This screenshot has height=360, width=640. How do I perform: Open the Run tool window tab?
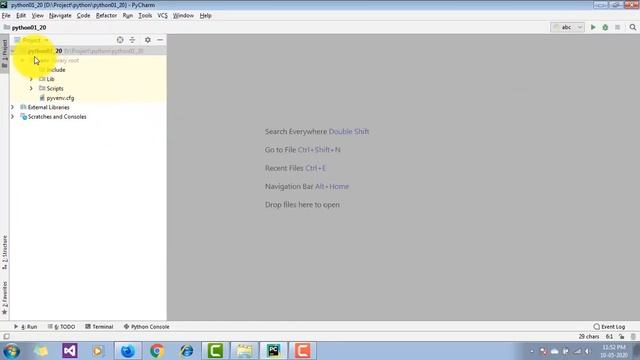click(26, 327)
